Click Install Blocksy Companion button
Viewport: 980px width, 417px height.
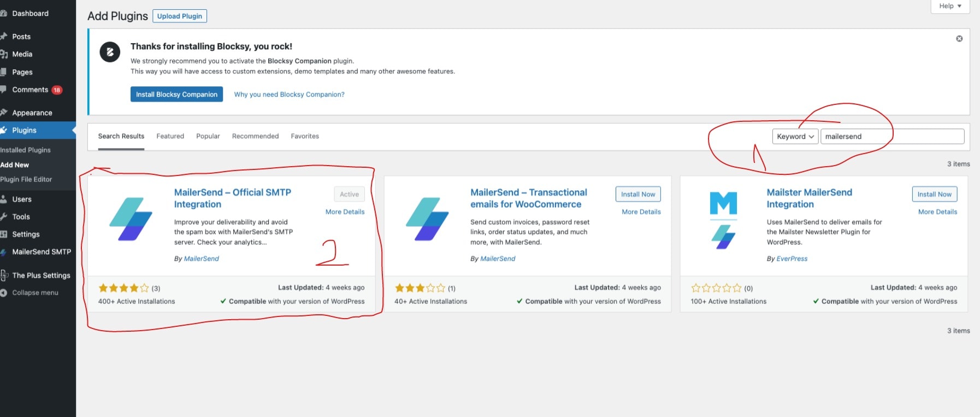176,95
